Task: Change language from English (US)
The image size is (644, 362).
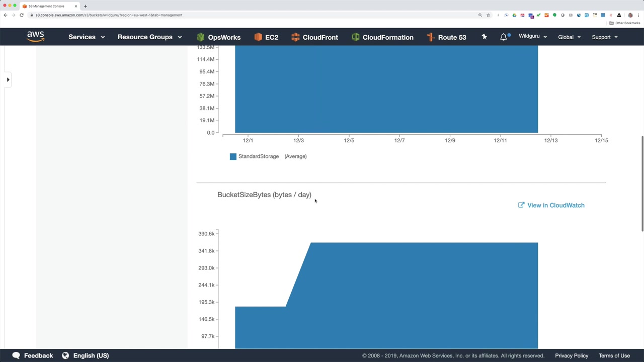Action: [x=86, y=355]
